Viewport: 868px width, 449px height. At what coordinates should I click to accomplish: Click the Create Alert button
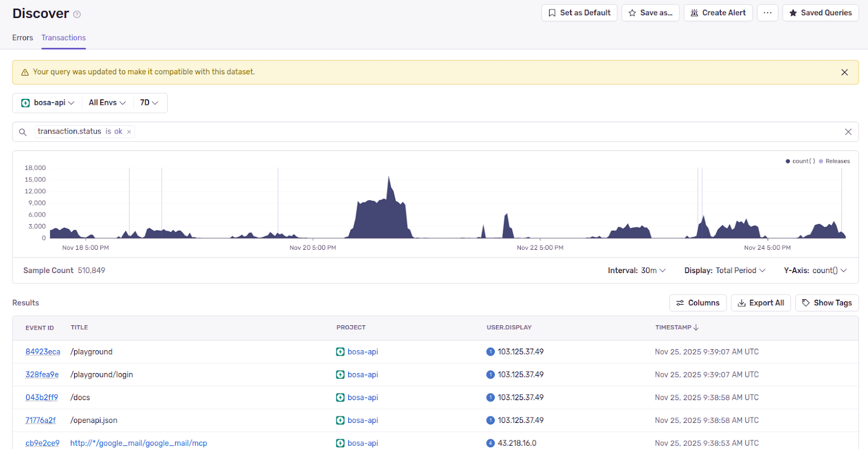tap(718, 13)
